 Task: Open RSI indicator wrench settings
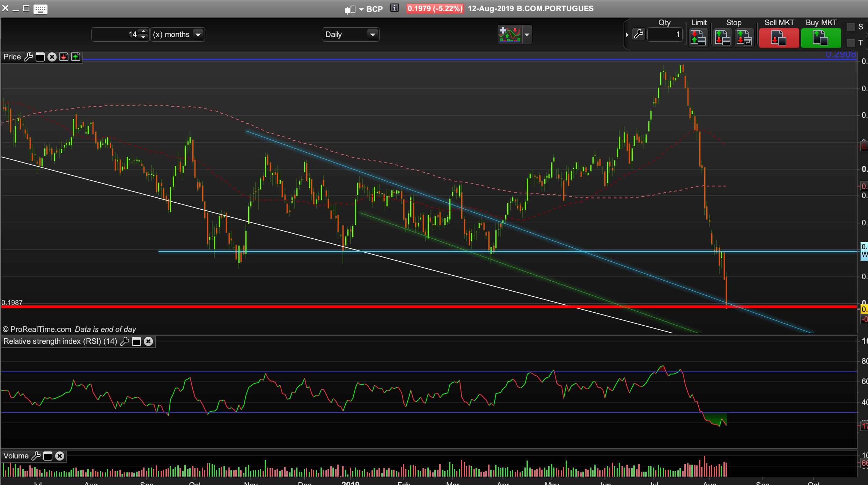click(x=125, y=341)
